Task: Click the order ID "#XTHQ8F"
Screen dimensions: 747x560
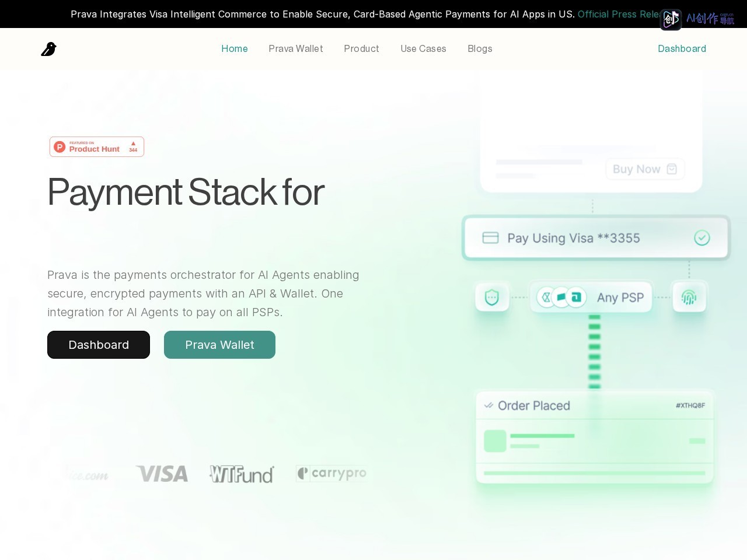Action: (690, 405)
